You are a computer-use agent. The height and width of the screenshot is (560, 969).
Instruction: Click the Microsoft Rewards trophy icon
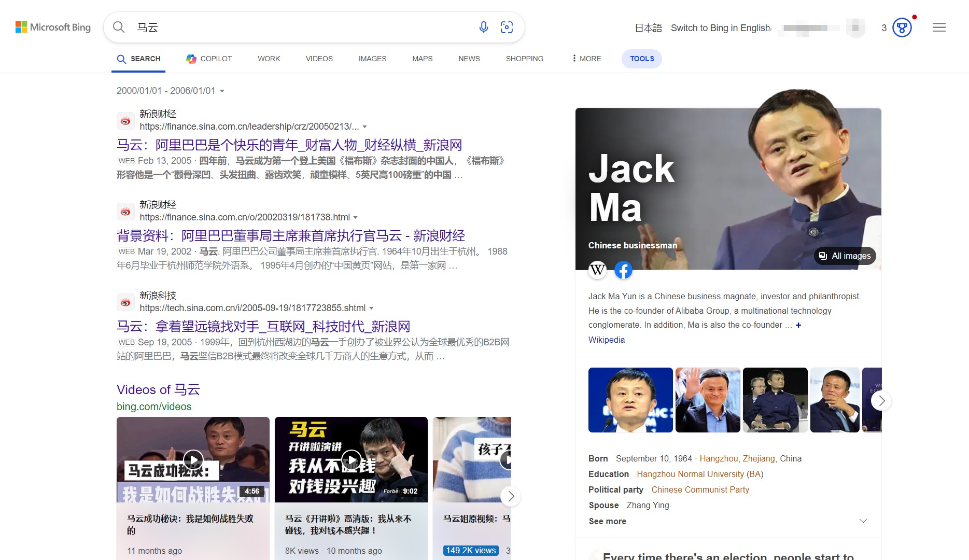tap(902, 27)
